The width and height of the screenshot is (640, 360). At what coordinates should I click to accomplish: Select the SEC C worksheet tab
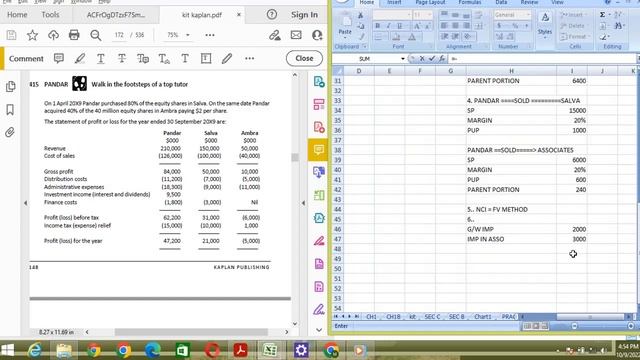click(432, 317)
